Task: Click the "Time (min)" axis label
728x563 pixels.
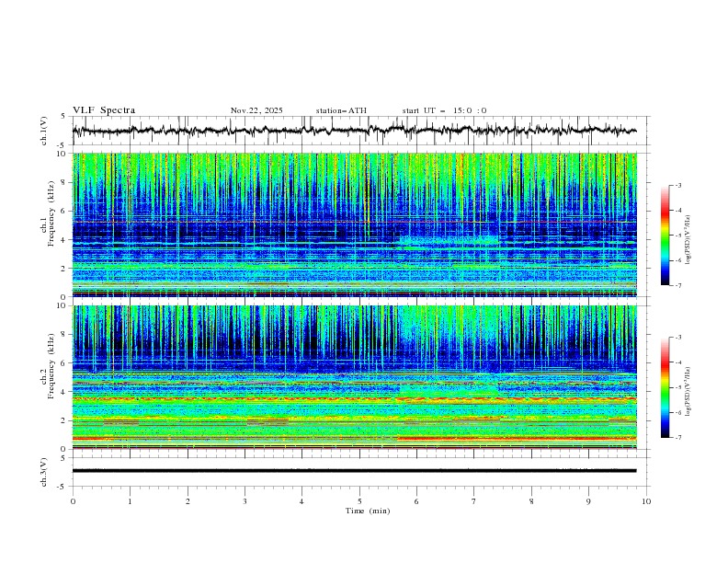Action: (x=368, y=511)
